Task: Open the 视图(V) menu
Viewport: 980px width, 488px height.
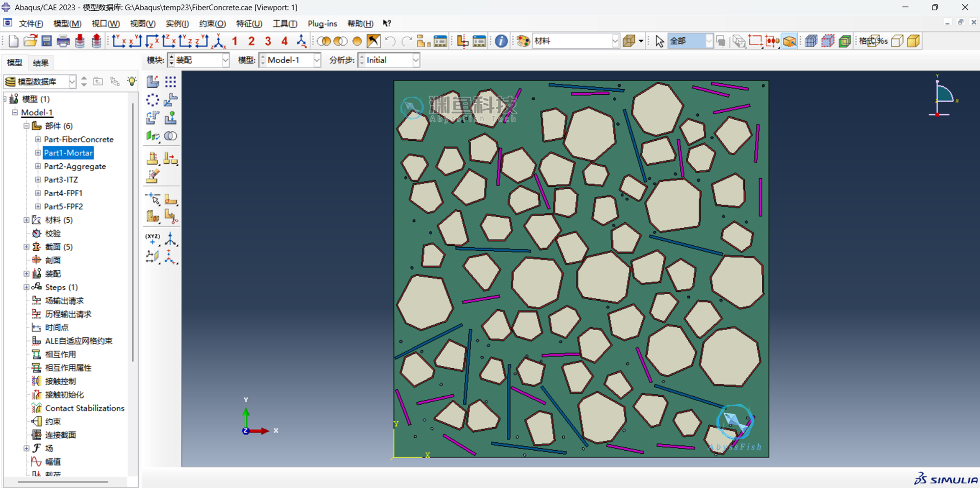Action: click(143, 24)
